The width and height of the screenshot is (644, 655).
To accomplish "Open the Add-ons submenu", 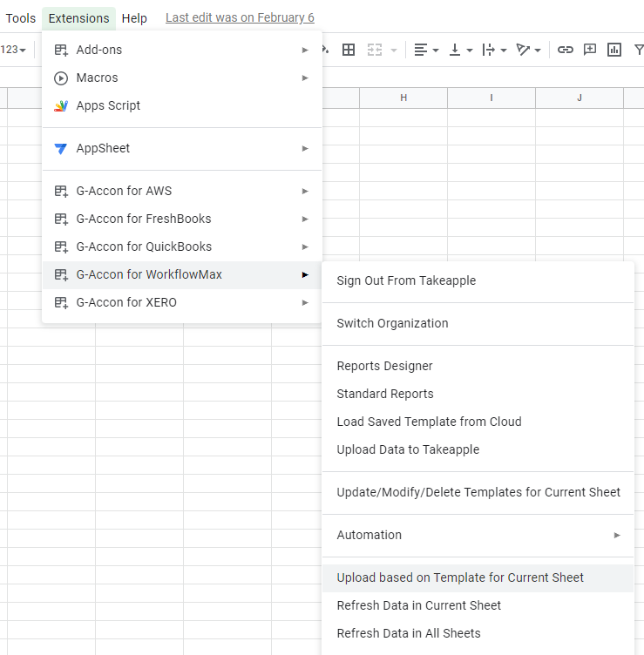I will click(x=182, y=50).
